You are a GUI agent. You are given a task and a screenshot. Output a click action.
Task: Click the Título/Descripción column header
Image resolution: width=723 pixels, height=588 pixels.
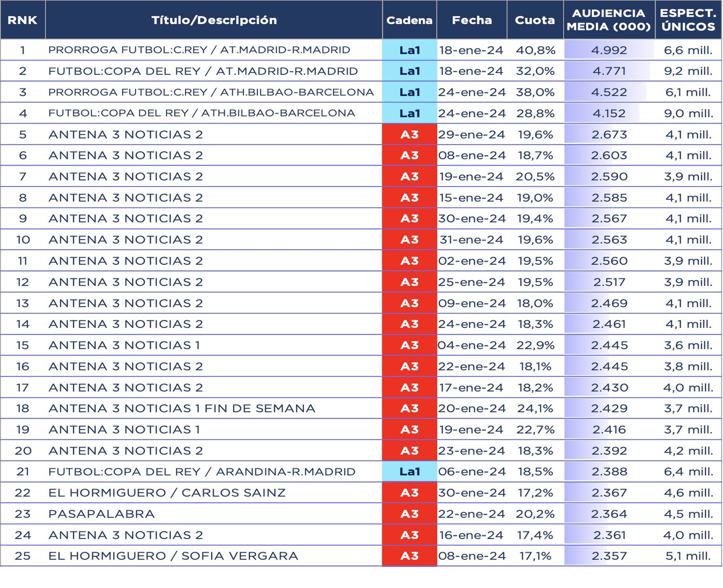[214, 20]
